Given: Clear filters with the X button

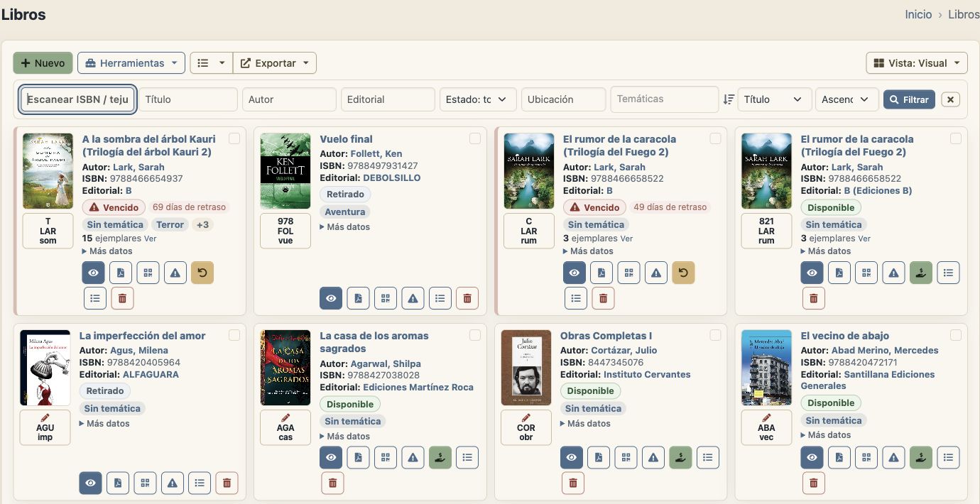Looking at the screenshot, I should pos(951,99).
